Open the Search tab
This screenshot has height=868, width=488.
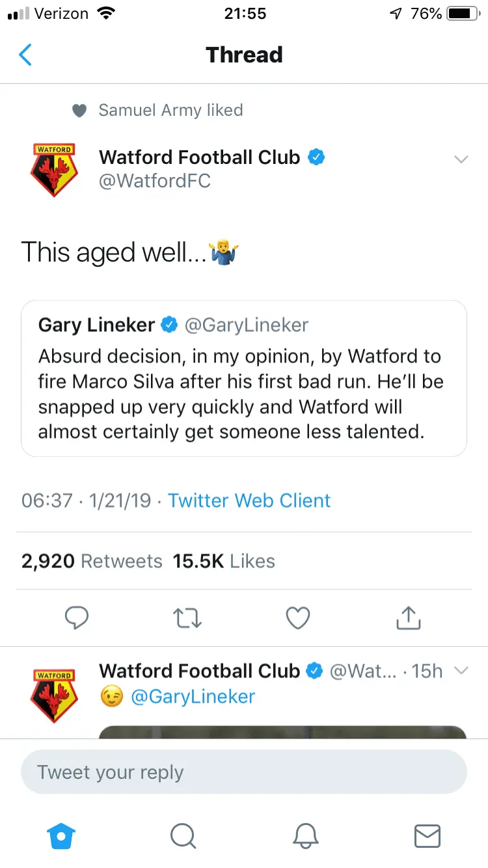(x=183, y=836)
